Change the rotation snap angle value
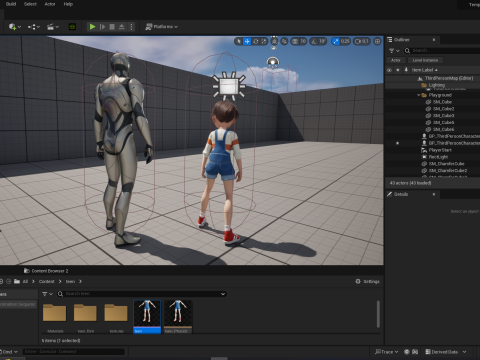This screenshot has height=360, width=480. [x=322, y=41]
